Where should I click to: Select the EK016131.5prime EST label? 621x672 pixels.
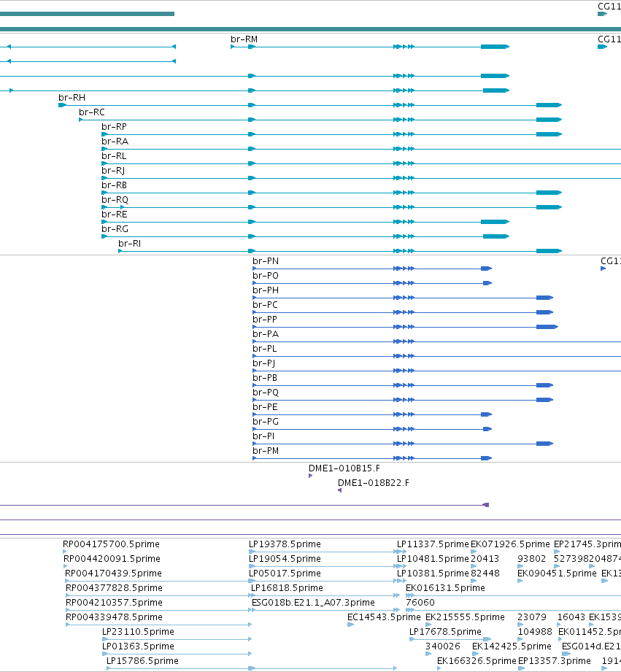(x=445, y=588)
